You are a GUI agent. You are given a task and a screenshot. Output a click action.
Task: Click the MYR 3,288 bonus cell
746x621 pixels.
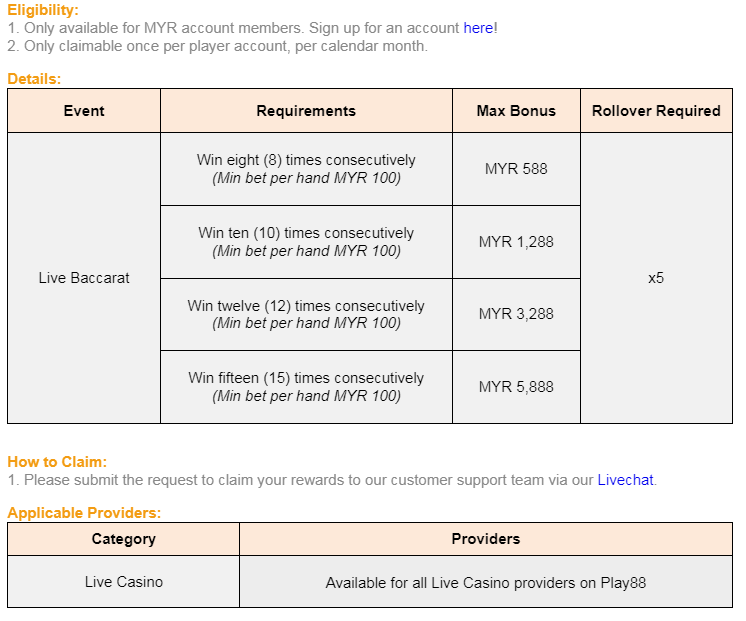(516, 314)
